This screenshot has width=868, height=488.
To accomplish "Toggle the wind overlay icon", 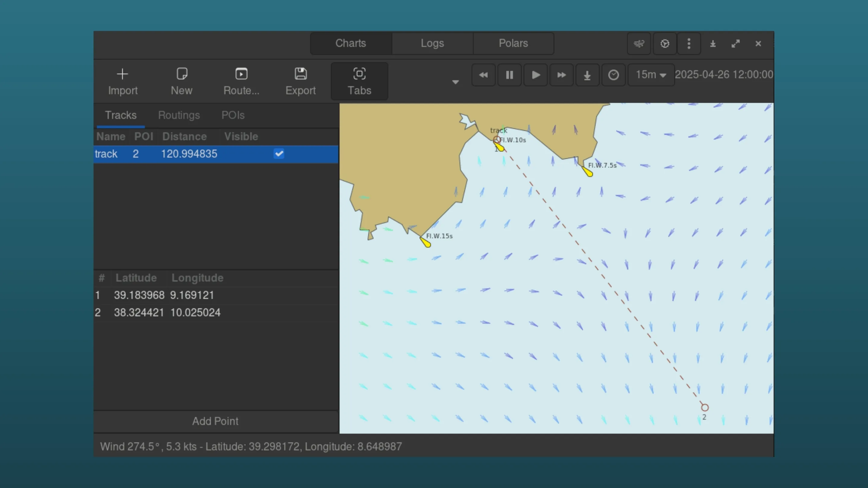I will 639,43.
